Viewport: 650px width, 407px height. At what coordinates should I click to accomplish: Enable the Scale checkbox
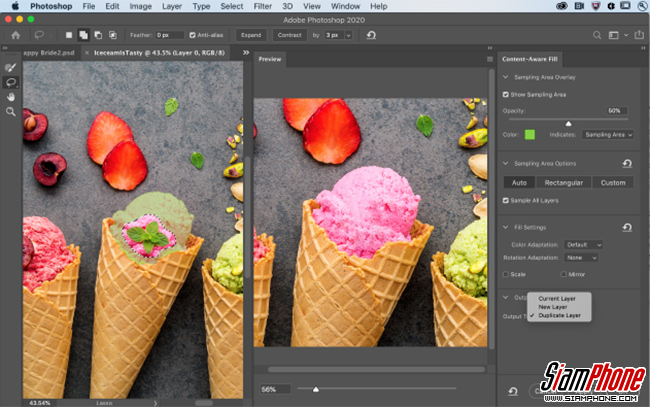pyautogui.click(x=505, y=274)
